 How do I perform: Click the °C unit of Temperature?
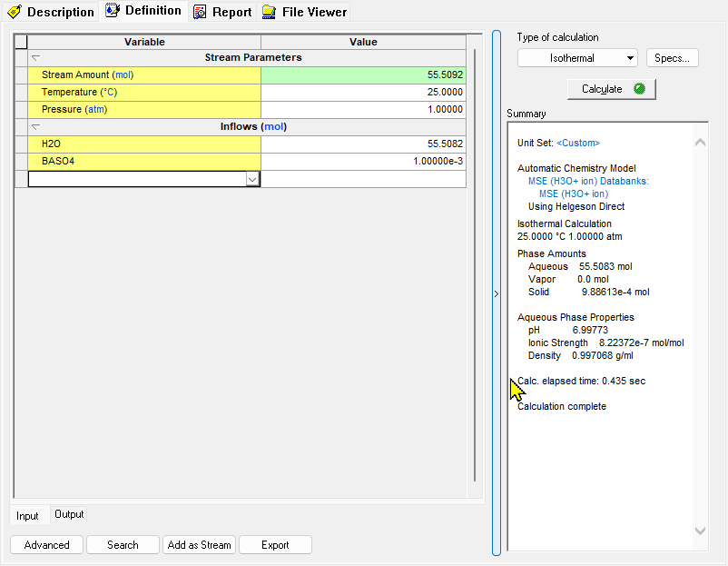pos(109,92)
